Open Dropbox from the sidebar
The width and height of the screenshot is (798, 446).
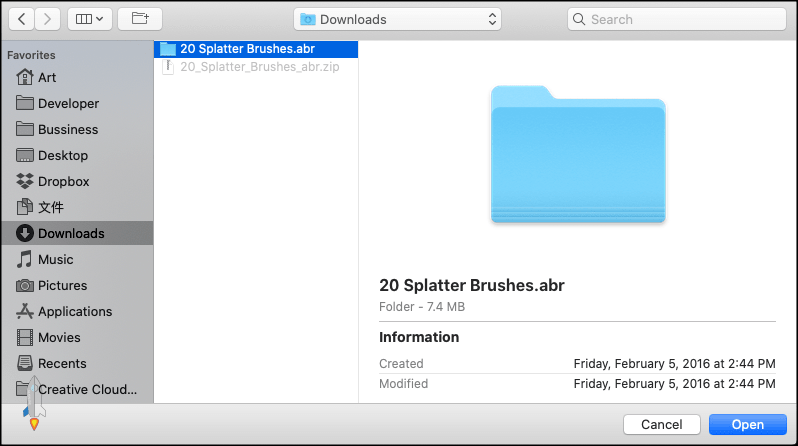[63, 181]
